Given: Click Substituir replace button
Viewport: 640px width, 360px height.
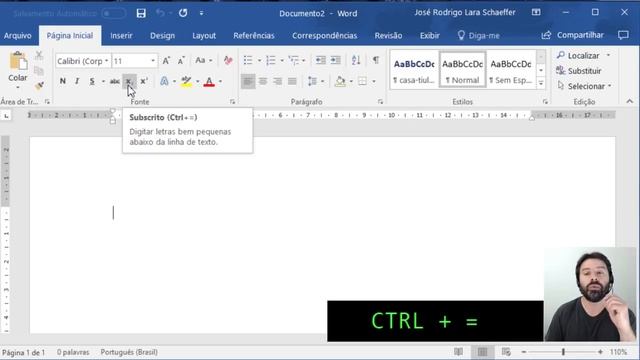Looking at the screenshot, I should click(579, 71).
